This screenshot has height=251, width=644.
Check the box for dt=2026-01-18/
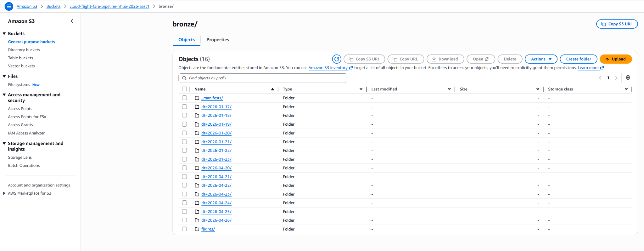[x=184, y=115]
